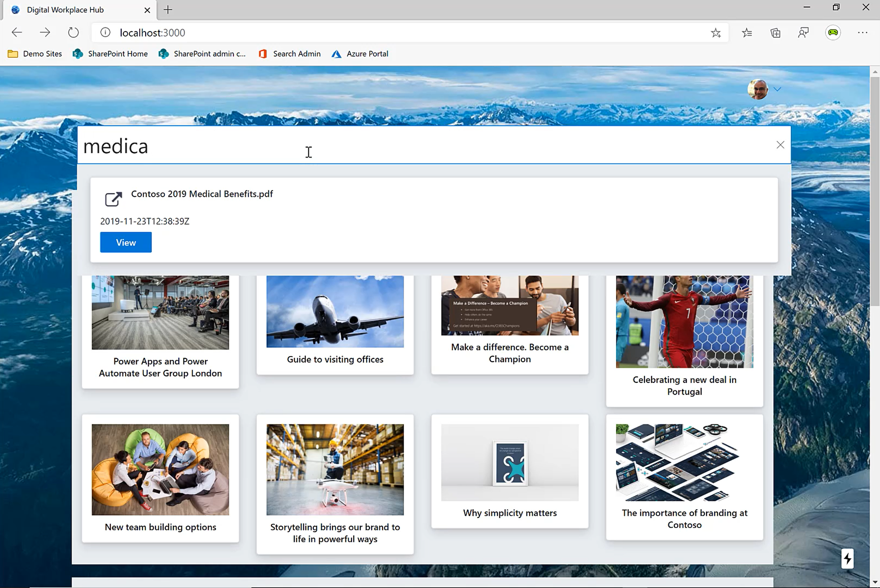Open Azure Portal bookmark

tap(360, 54)
